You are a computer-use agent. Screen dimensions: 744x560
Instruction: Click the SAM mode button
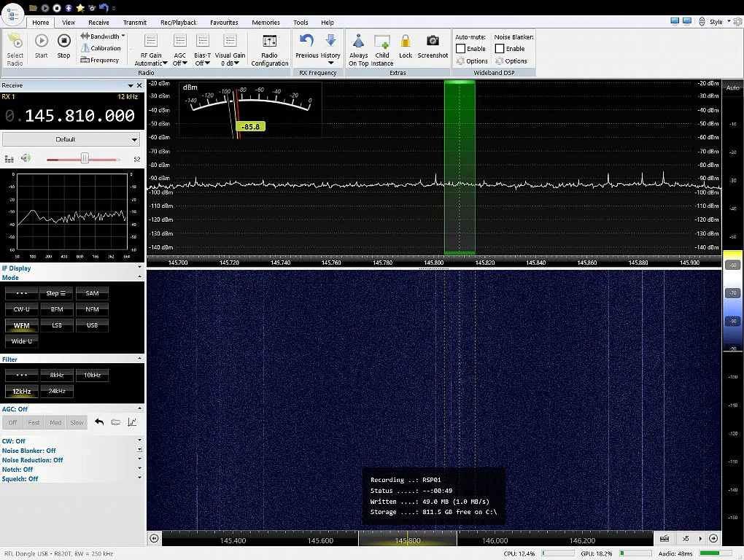pos(92,293)
